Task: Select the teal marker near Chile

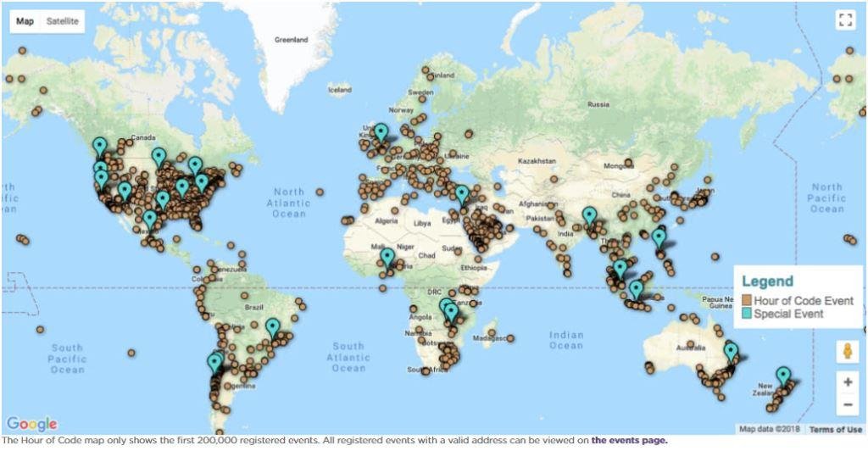Action: tap(215, 363)
